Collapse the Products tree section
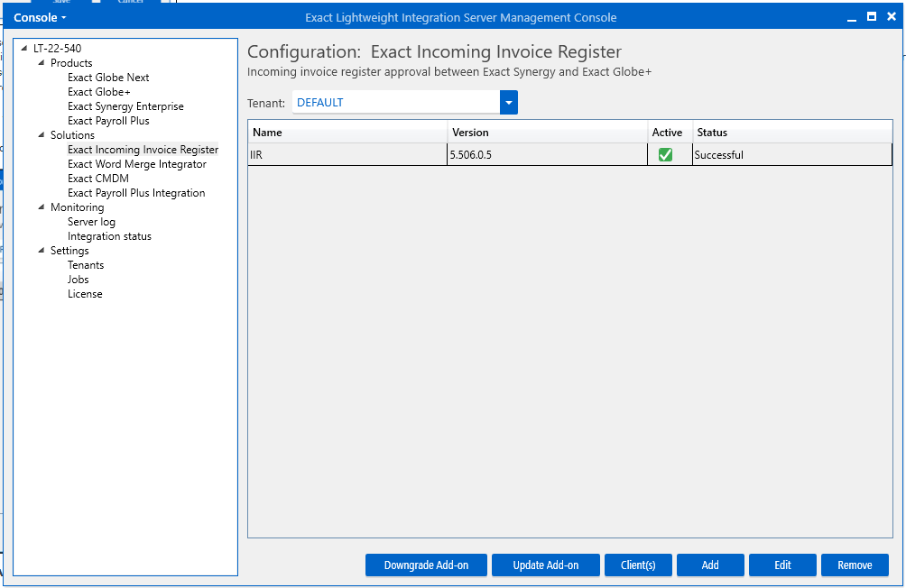The height and width of the screenshot is (588, 906). [42, 63]
